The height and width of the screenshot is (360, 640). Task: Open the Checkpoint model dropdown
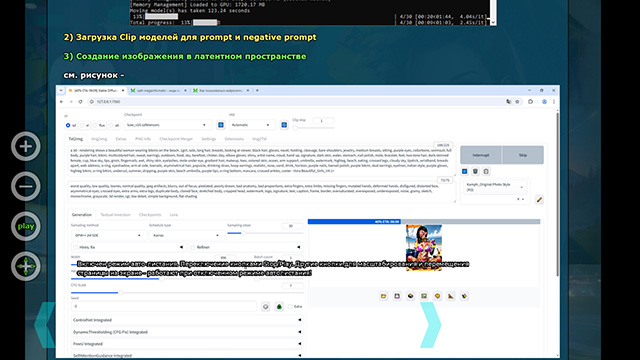[x=167, y=125]
